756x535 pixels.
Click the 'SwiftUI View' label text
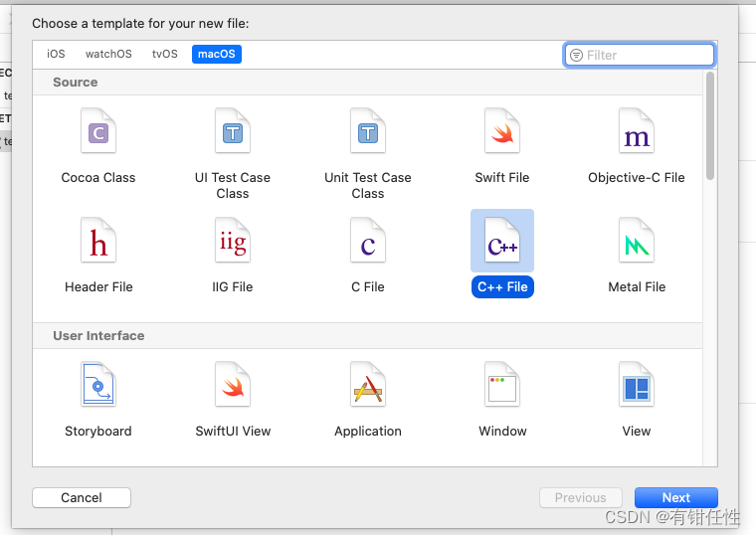tap(233, 431)
